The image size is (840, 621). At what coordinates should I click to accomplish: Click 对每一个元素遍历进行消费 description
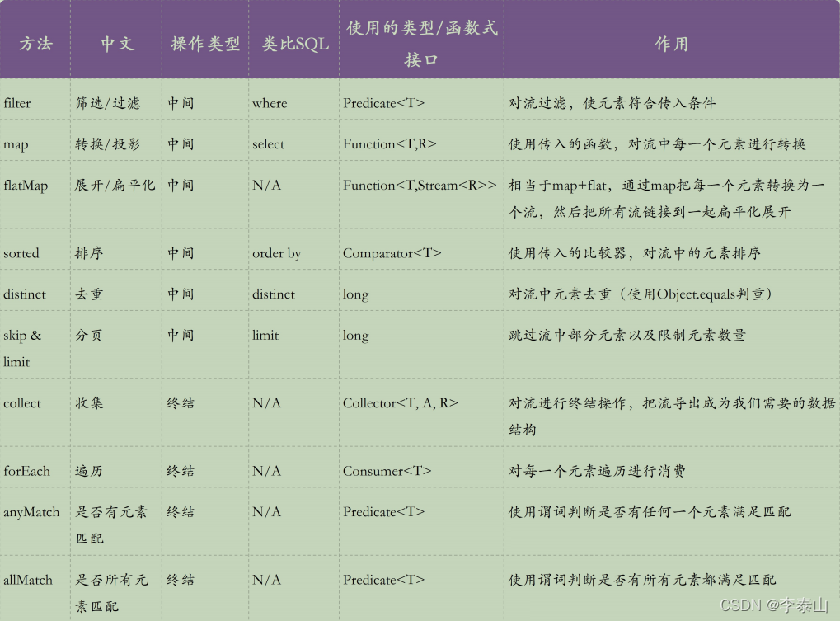[x=597, y=471]
